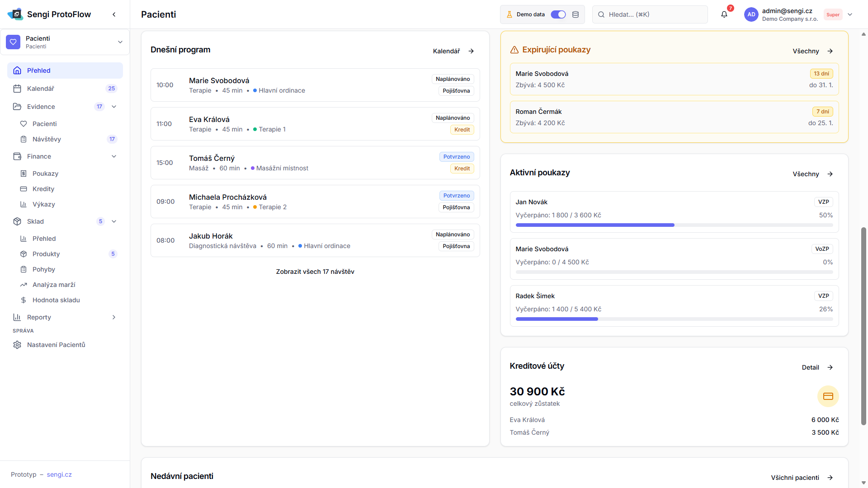Click the Sengi ProtoFlow logo icon
The image size is (868, 488).
15,14
